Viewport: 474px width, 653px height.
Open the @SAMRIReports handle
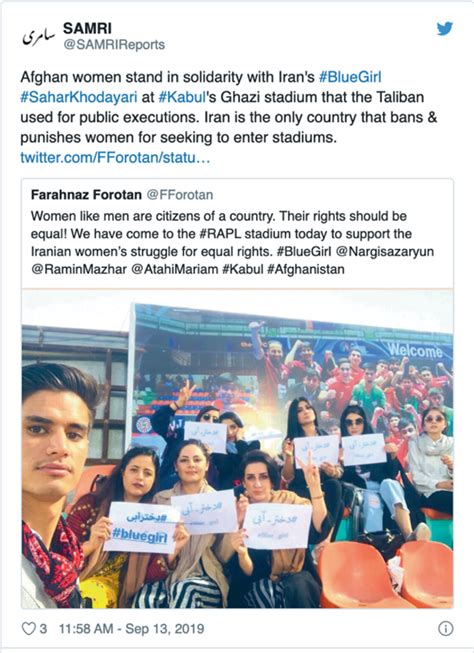click(x=114, y=45)
